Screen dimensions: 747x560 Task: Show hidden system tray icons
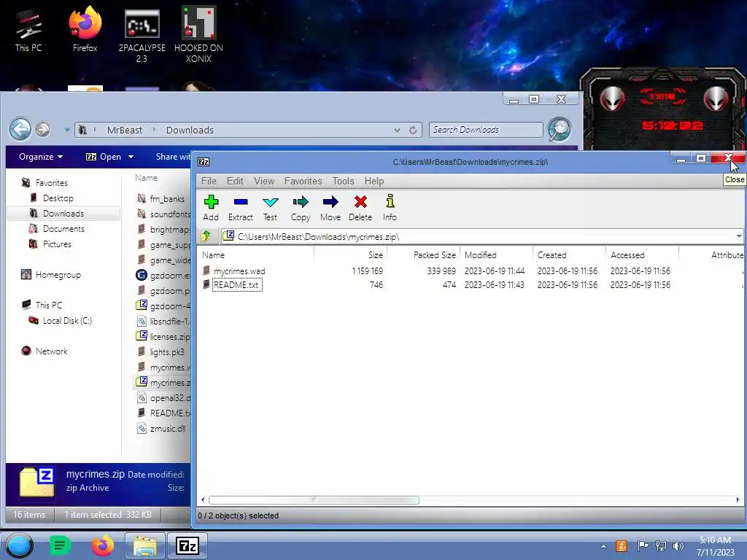603,546
